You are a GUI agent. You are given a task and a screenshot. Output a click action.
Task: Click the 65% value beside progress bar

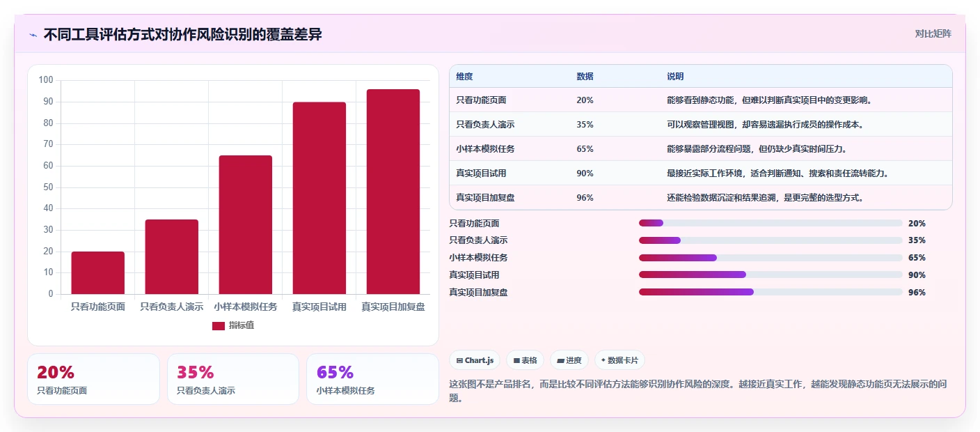(917, 258)
